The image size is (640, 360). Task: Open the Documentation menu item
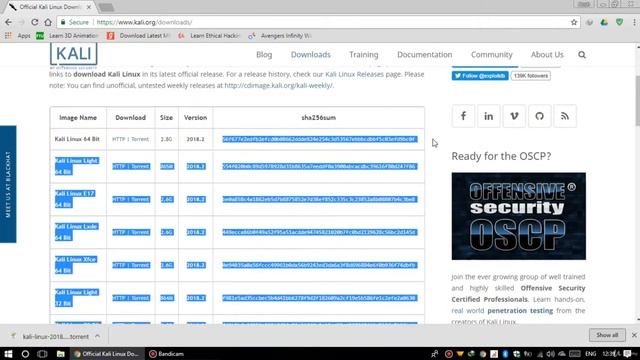pos(424,55)
